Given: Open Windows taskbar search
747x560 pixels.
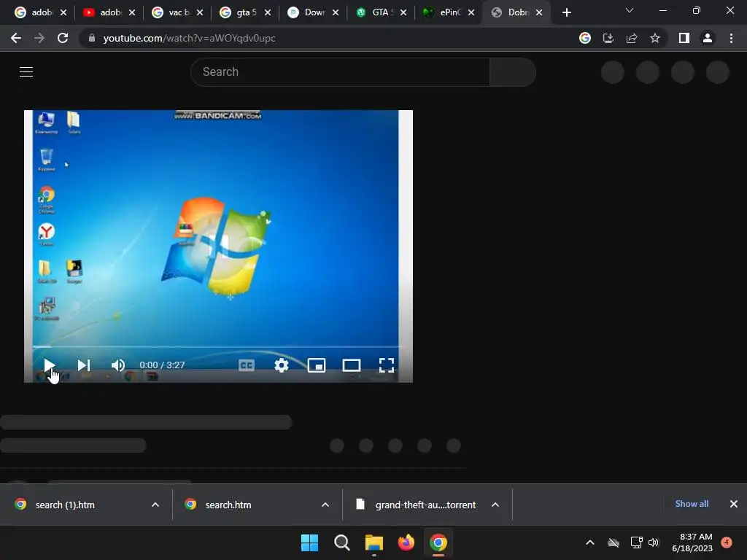Looking at the screenshot, I should click(341, 542).
